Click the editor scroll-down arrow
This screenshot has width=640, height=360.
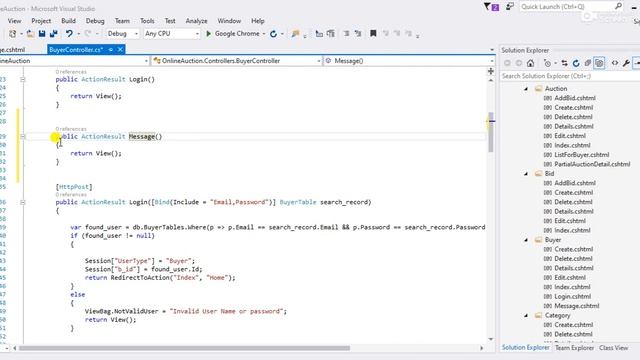pyautogui.click(x=491, y=339)
